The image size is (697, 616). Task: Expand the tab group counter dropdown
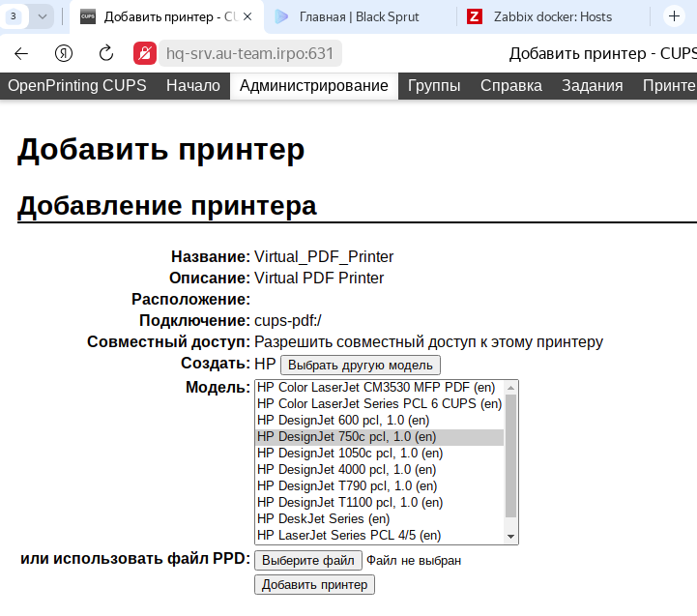click(x=43, y=16)
